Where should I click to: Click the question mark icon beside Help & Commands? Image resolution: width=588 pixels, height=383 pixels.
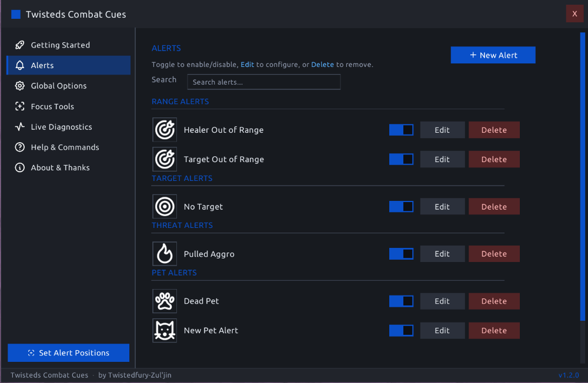20,147
